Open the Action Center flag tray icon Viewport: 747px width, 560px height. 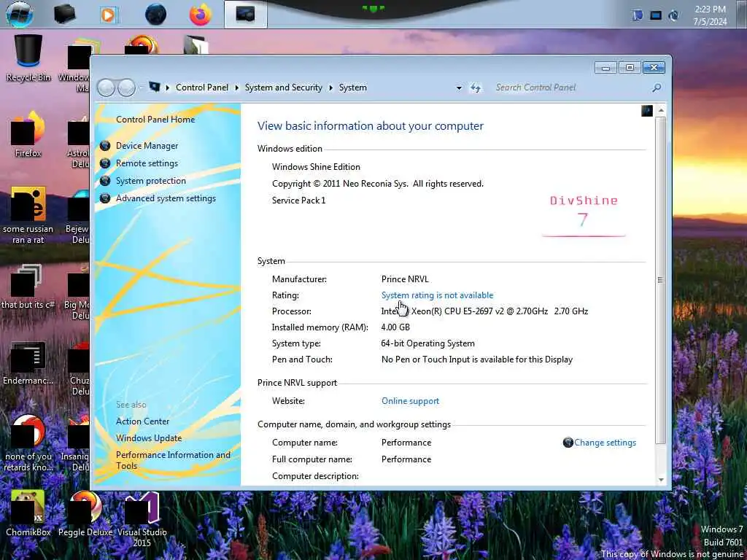(x=638, y=15)
